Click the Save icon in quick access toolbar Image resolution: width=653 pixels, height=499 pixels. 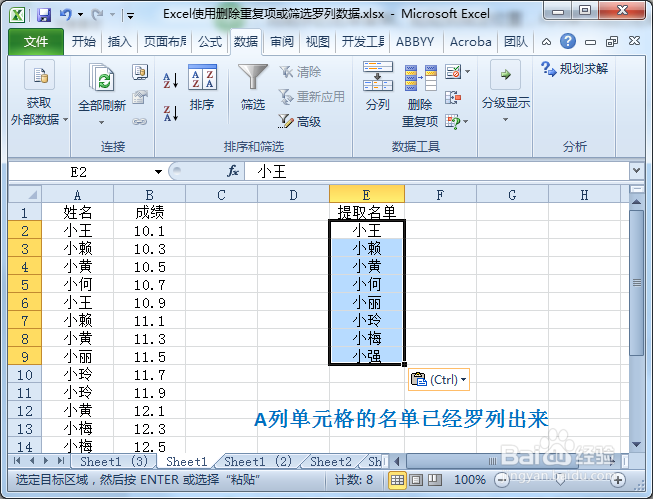pos(44,15)
